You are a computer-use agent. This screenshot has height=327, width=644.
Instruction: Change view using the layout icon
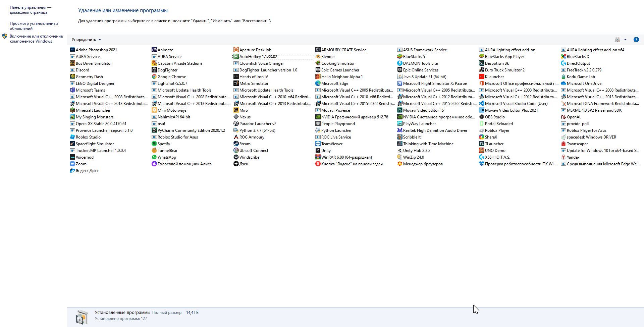pyautogui.click(x=617, y=40)
